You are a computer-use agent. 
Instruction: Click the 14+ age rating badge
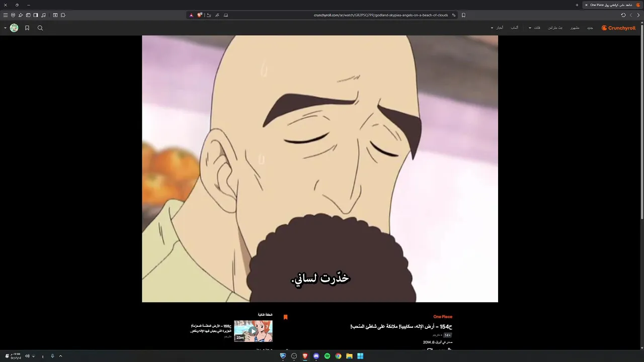(447, 335)
